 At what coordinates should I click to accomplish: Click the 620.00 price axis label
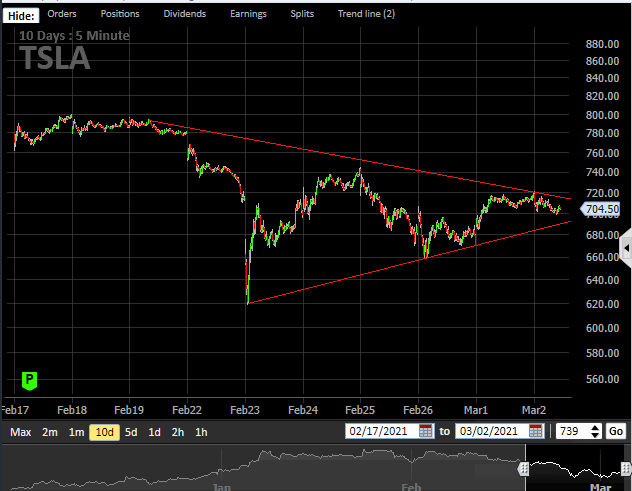tap(602, 304)
